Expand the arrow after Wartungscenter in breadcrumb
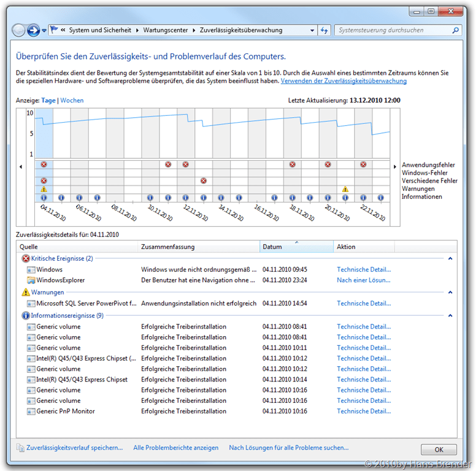This screenshot has width=476, height=471. coord(194,30)
